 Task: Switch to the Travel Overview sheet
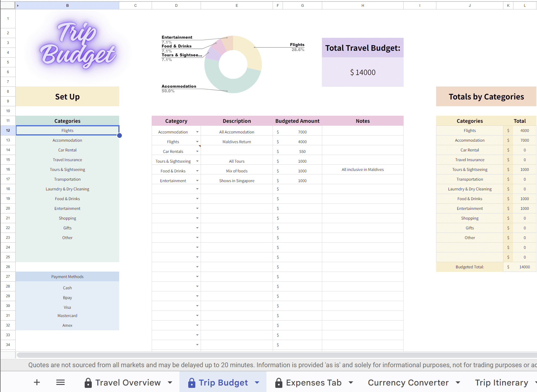(128, 383)
